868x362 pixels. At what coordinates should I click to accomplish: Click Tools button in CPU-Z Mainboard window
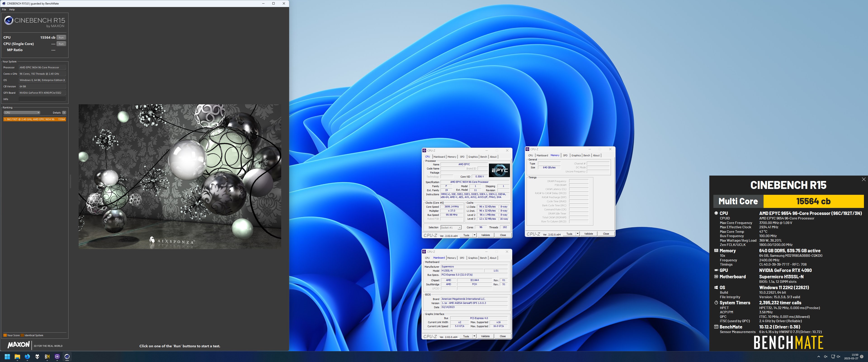[x=466, y=336]
